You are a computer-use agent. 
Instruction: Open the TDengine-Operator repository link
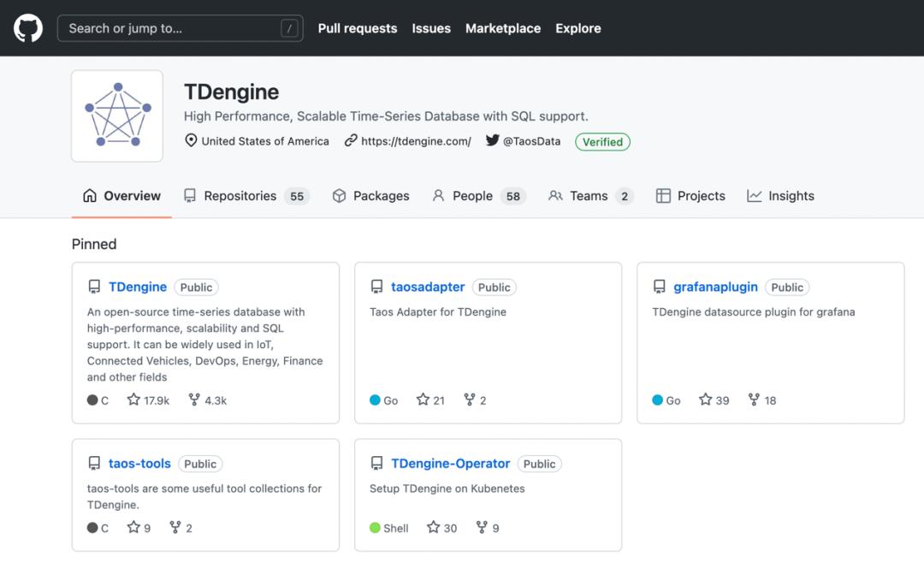pyautogui.click(x=450, y=464)
